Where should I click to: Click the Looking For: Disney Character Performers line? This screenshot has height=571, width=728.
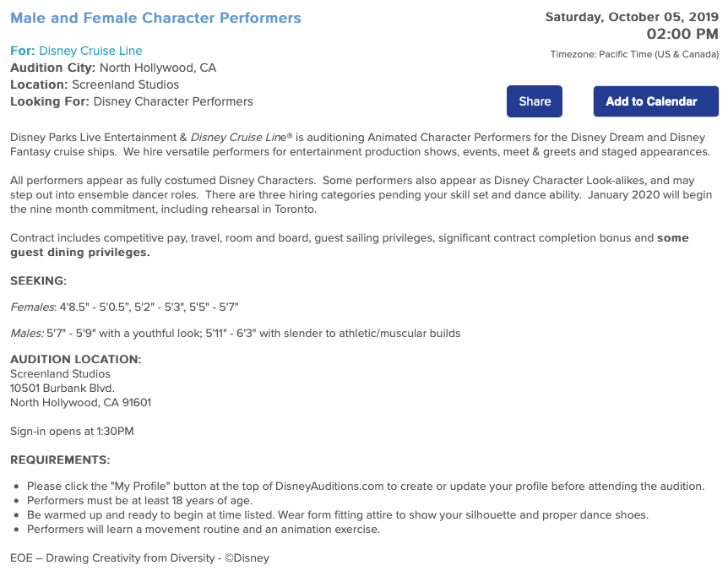tap(132, 101)
